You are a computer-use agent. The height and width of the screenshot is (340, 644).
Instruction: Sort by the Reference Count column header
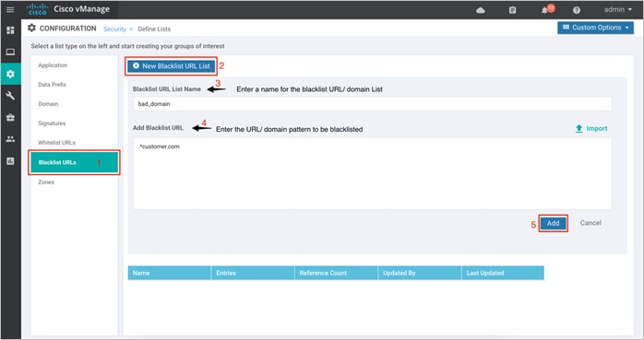pos(336,273)
